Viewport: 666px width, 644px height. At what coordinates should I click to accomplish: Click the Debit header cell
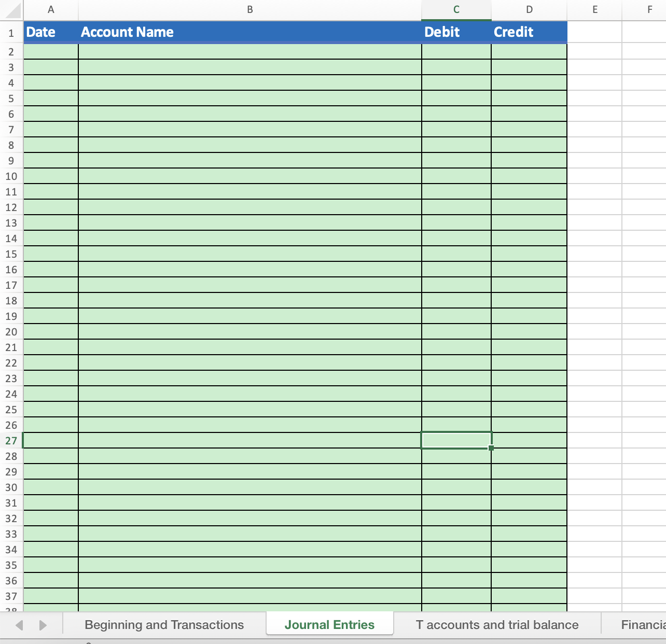(x=455, y=32)
